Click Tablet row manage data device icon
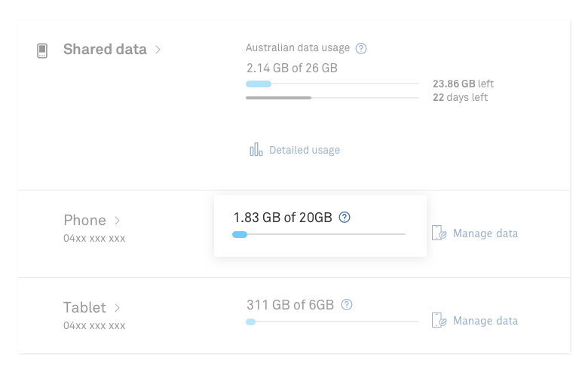 pos(439,320)
